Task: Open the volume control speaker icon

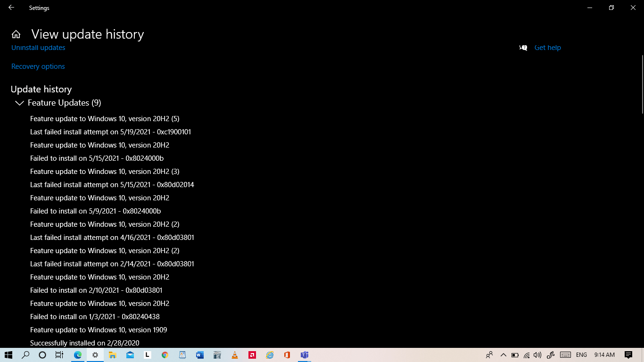Action: pos(537,355)
